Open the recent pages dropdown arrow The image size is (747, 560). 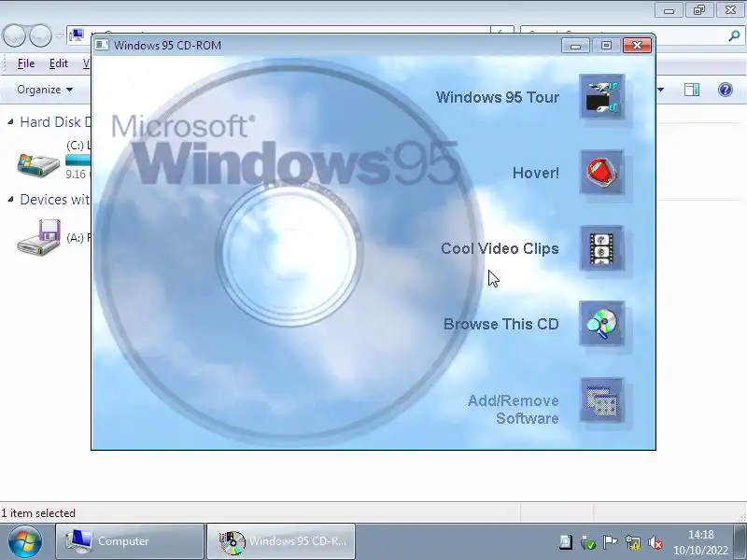[60, 35]
